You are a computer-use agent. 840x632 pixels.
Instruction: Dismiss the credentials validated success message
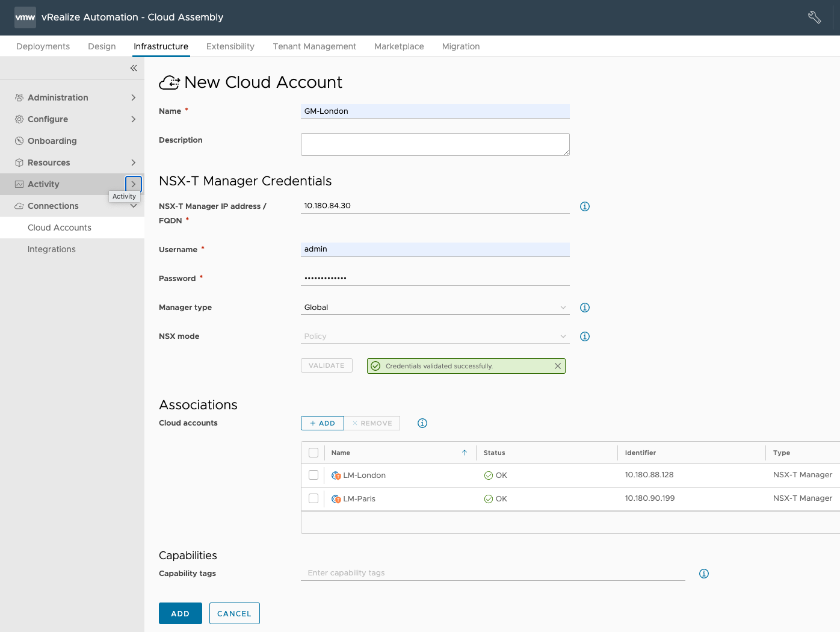pyautogui.click(x=557, y=366)
